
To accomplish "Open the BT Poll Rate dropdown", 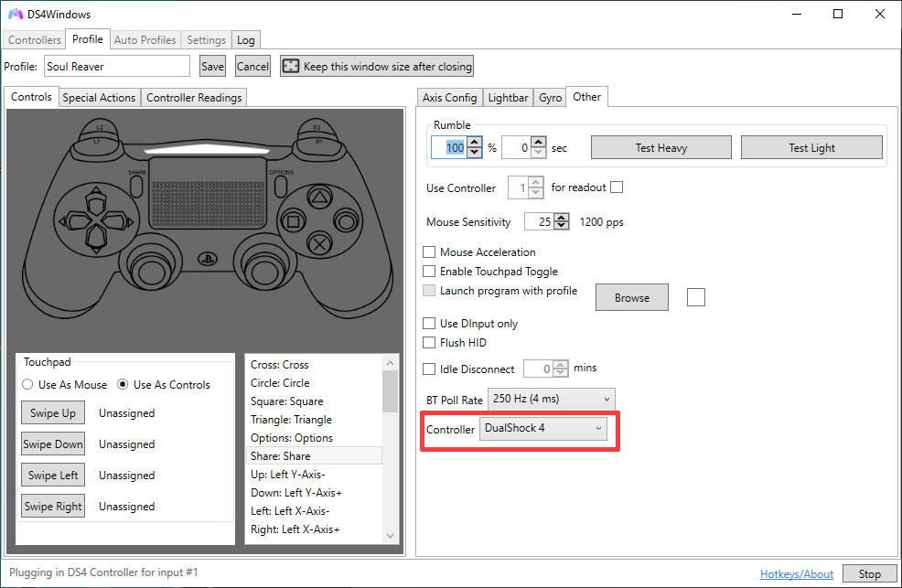I will (551, 399).
